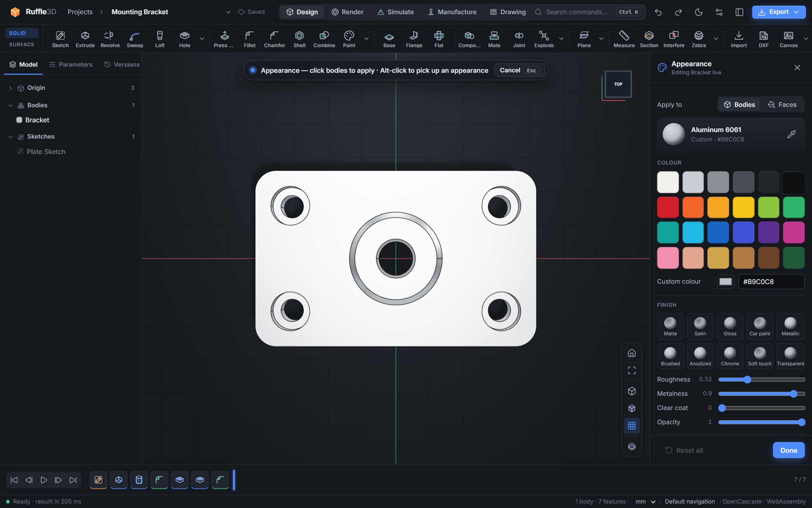812x508 pixels.
Task: Open the Simulate workspace tab
Action: (395, 12)
